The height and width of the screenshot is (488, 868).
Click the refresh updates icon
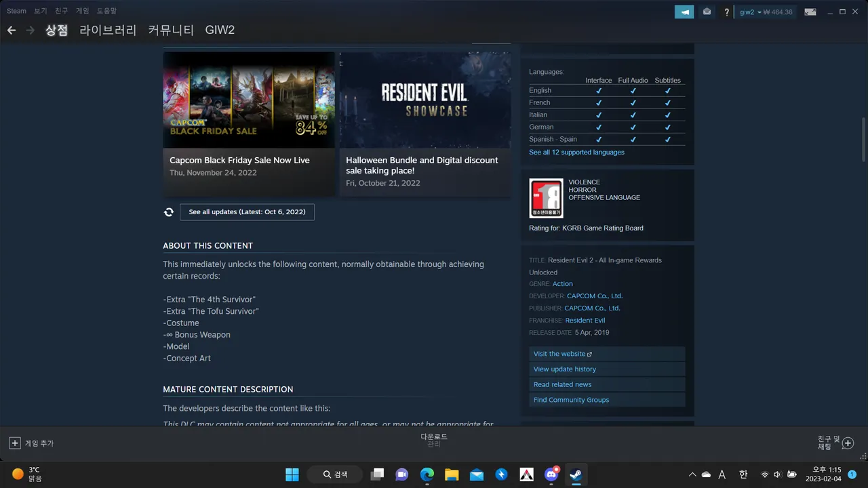(x=169, y=212)
